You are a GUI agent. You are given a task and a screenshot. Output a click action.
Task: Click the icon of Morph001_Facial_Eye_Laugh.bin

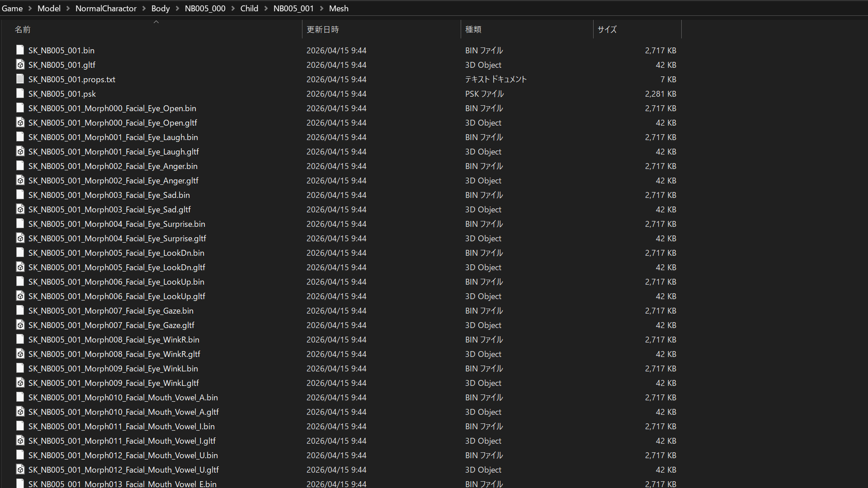pos(20,137)
